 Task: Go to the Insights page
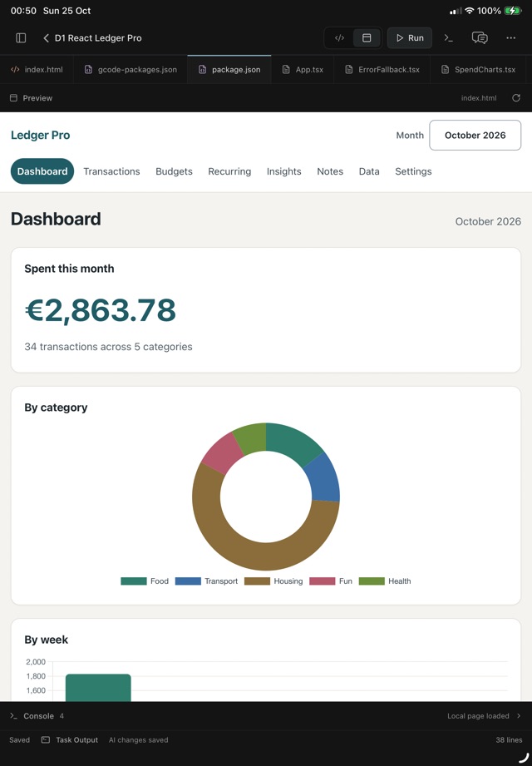click(x=284, y=171)
